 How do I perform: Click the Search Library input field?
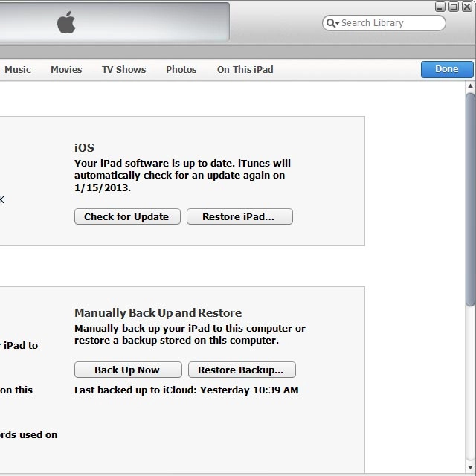click(x=390, y=23)
